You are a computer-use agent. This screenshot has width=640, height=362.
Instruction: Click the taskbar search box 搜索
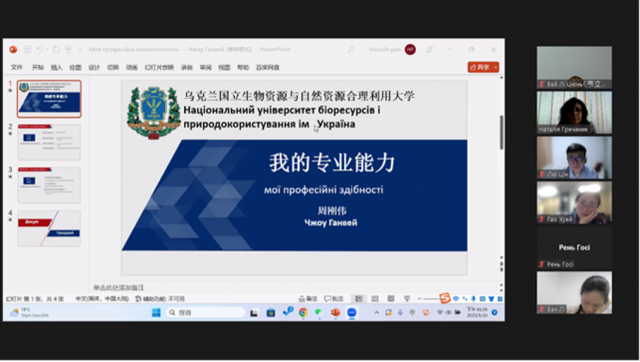[205, 313]
